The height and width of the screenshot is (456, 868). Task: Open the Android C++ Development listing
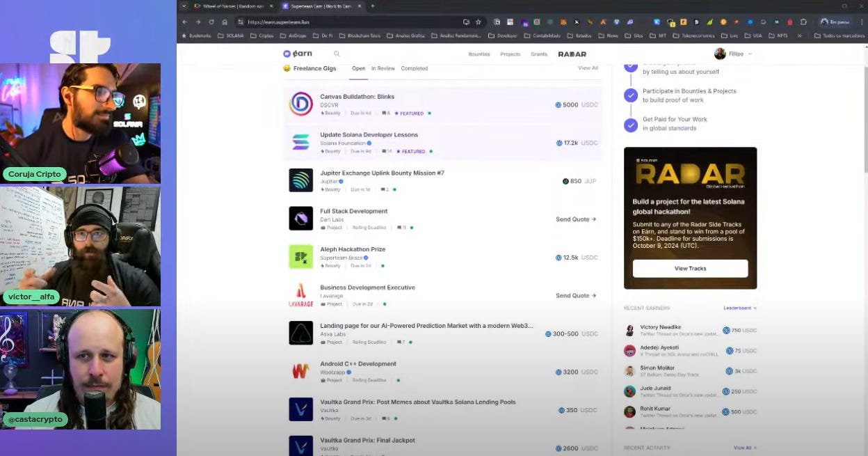(x=358, y=363)
